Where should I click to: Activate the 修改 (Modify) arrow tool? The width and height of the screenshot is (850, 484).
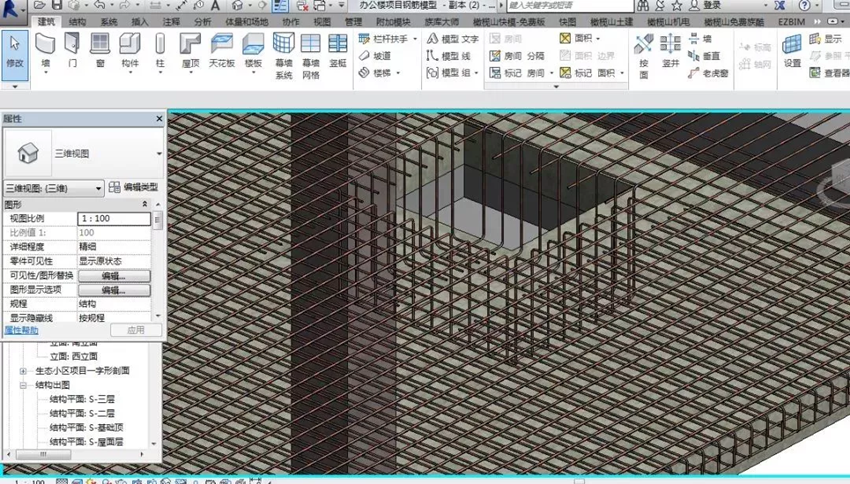point(14,50)
